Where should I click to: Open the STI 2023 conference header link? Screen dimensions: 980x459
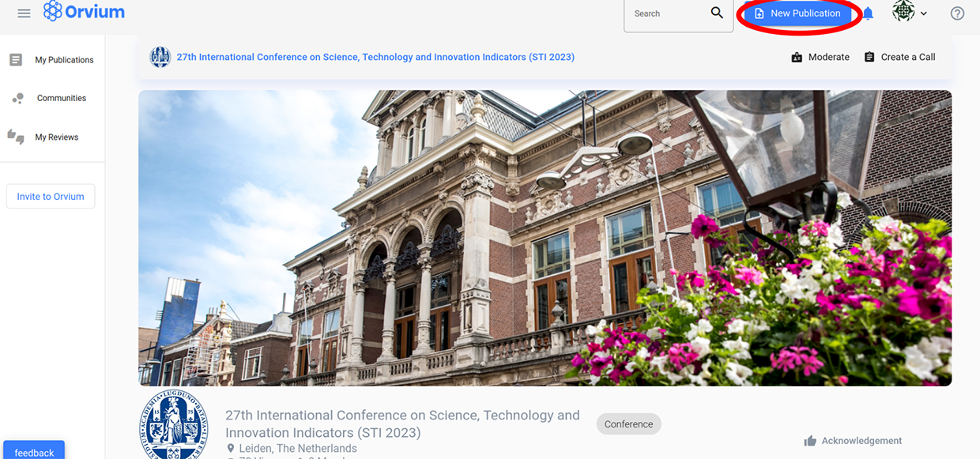coord(375,57)
